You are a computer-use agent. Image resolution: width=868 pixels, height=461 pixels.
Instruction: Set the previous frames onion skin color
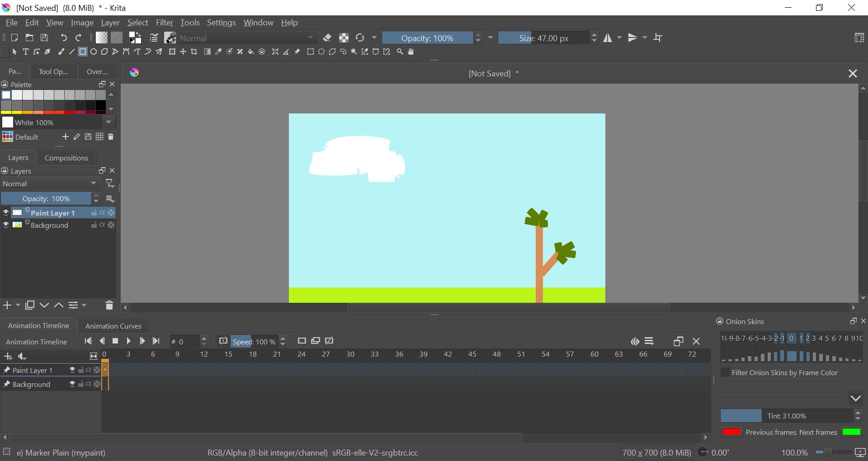coord(732,432)
